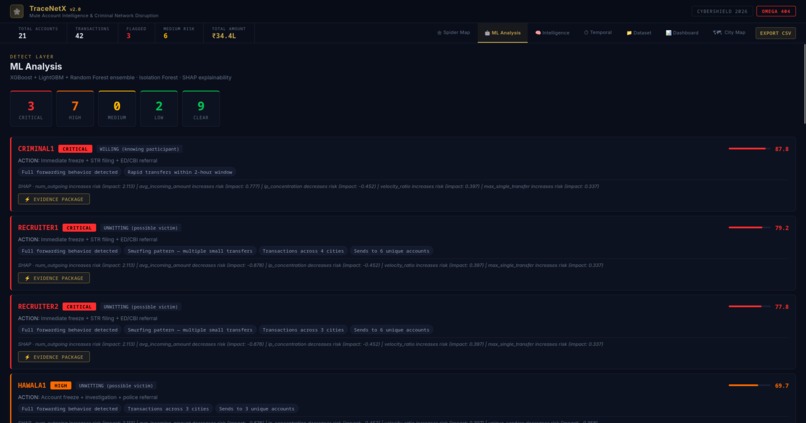This screenshot has height=423, width=806.
Task: Click CRIMINAL1's 'Full forwarding behavior detected' chip
Action: point(69,172)
